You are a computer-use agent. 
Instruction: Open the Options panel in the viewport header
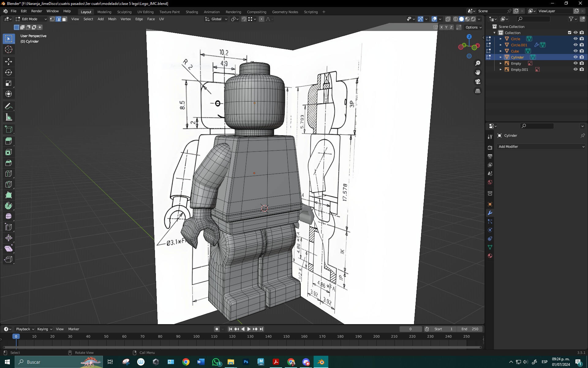point(473,27)
